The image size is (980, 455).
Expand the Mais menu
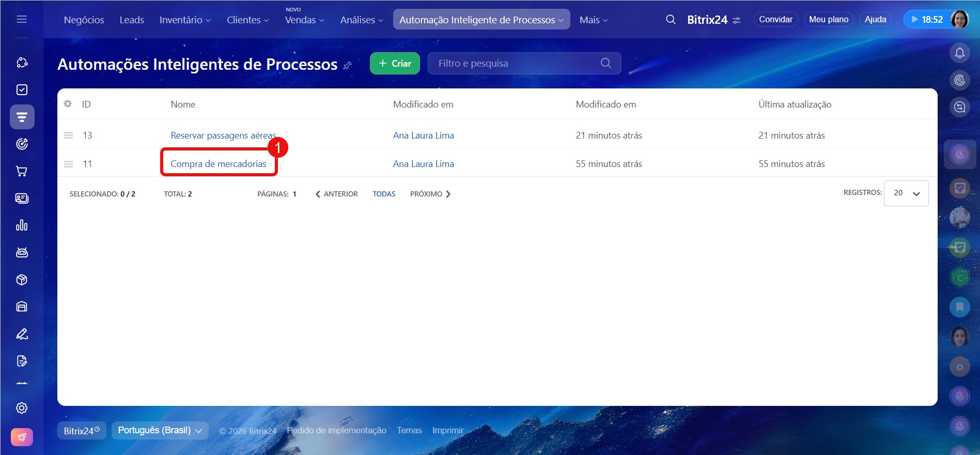click(x=593, y=20)
